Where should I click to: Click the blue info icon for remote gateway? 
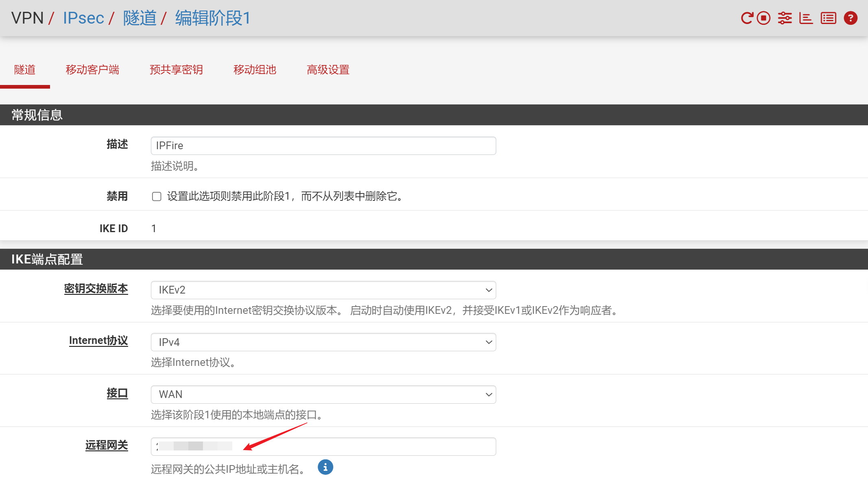325,467
